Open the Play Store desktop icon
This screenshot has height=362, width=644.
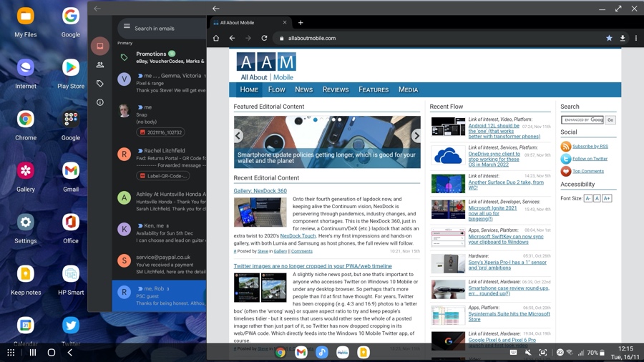[71, 68]
